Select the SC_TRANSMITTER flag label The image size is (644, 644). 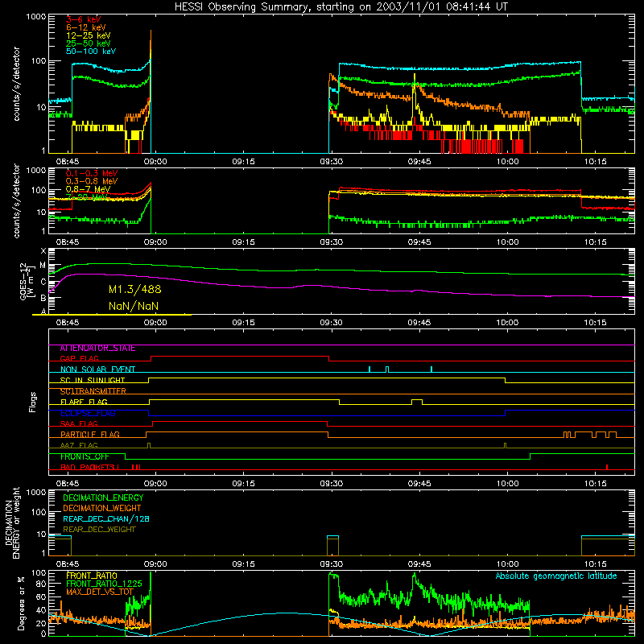(93, 391)
